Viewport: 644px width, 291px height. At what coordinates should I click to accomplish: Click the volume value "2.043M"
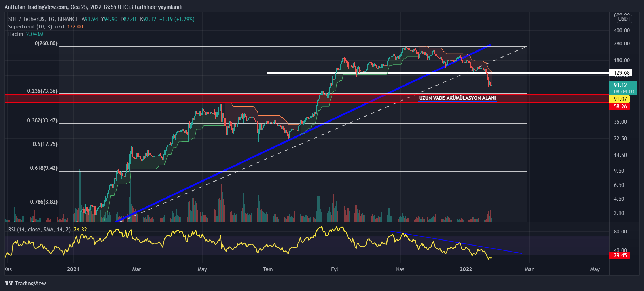tap(35, 34)
